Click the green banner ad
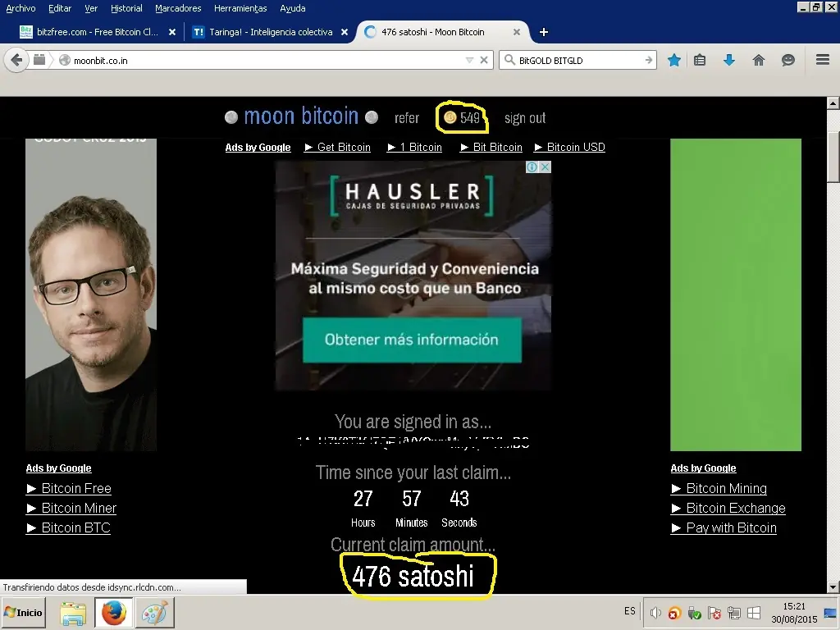Screen dimensions: 840x630 tap(736, 294)
